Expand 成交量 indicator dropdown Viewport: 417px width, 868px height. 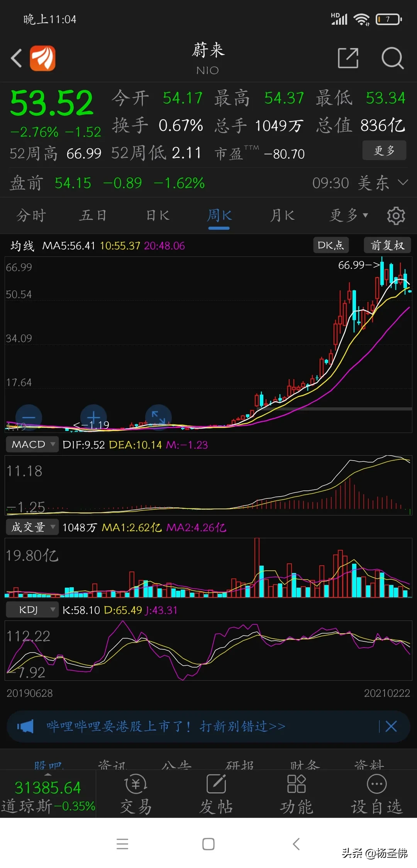[x=32, y=527]
